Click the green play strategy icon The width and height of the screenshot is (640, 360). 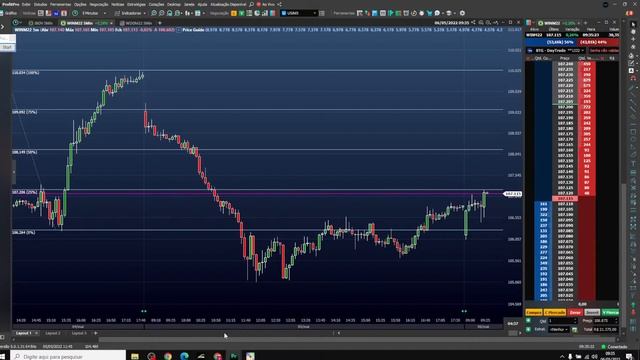click(x=391, y=13)
